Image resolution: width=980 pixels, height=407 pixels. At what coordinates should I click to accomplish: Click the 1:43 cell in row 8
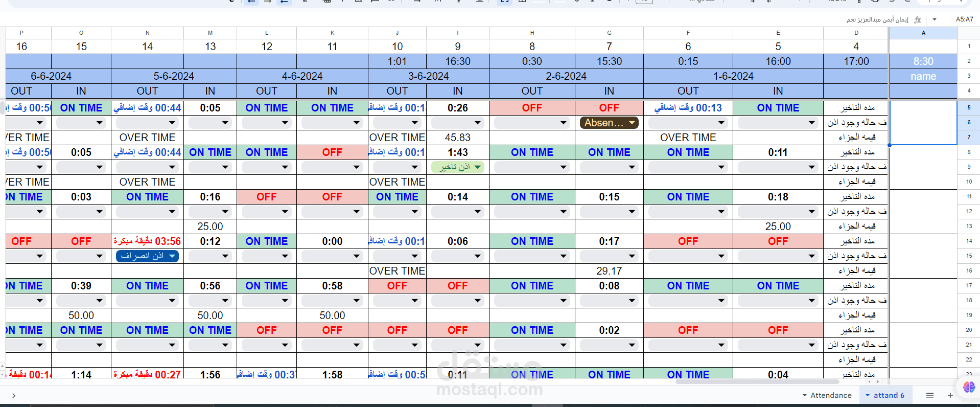457,152
